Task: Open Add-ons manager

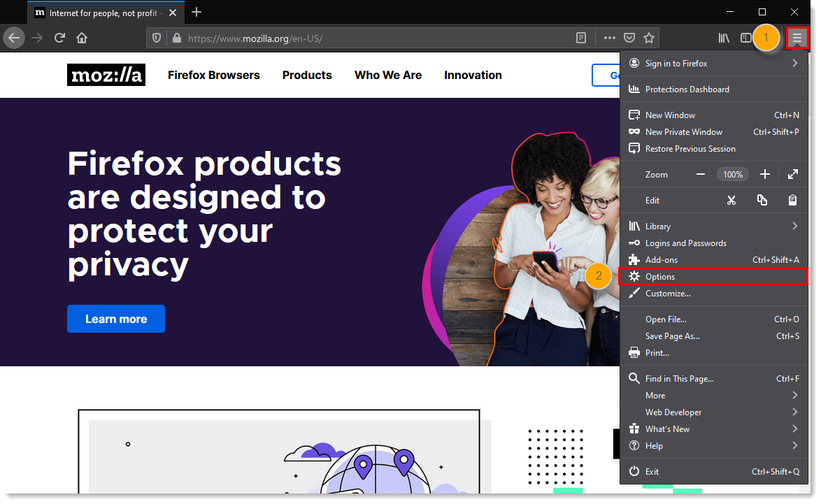Action: (x=714, y=259)
